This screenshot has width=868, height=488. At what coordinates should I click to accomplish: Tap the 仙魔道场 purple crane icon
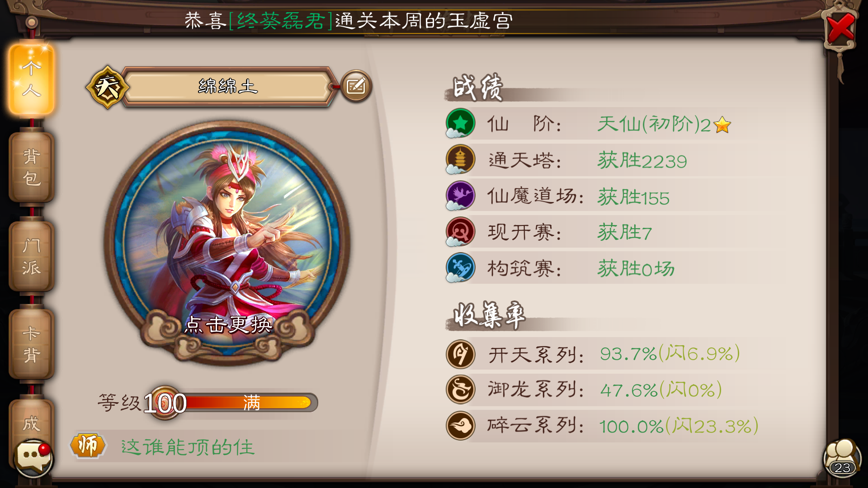coord(460,196)
